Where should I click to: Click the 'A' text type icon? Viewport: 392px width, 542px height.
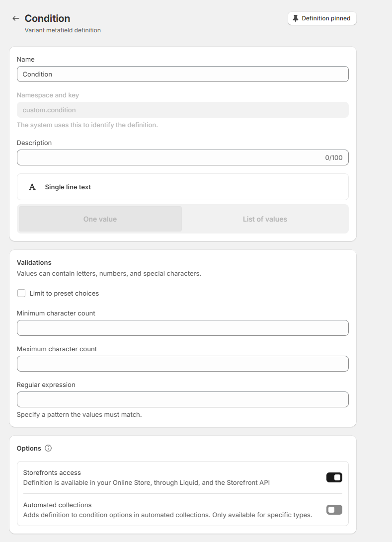[x=32, y=187]
